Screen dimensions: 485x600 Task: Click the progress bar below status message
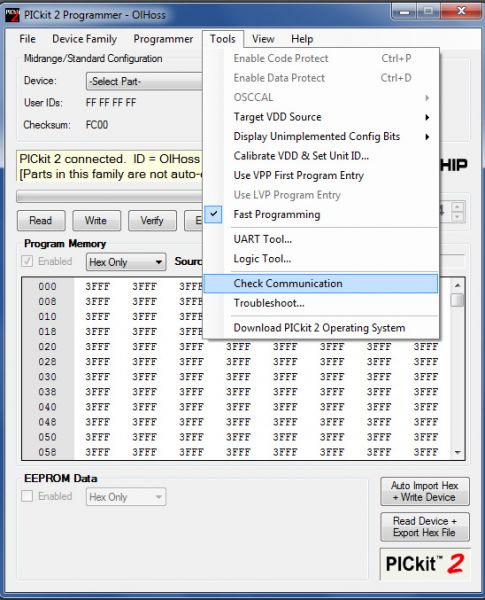[x=109, y=197]
